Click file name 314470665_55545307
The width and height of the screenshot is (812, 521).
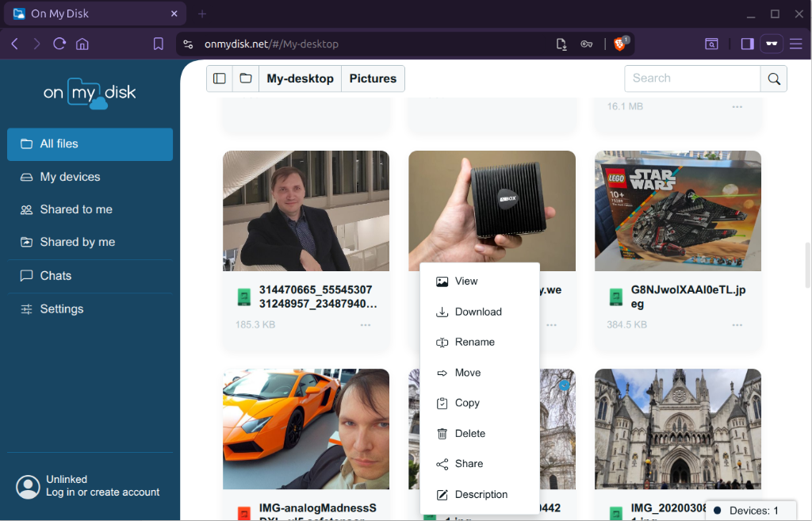tap(318, 297)
